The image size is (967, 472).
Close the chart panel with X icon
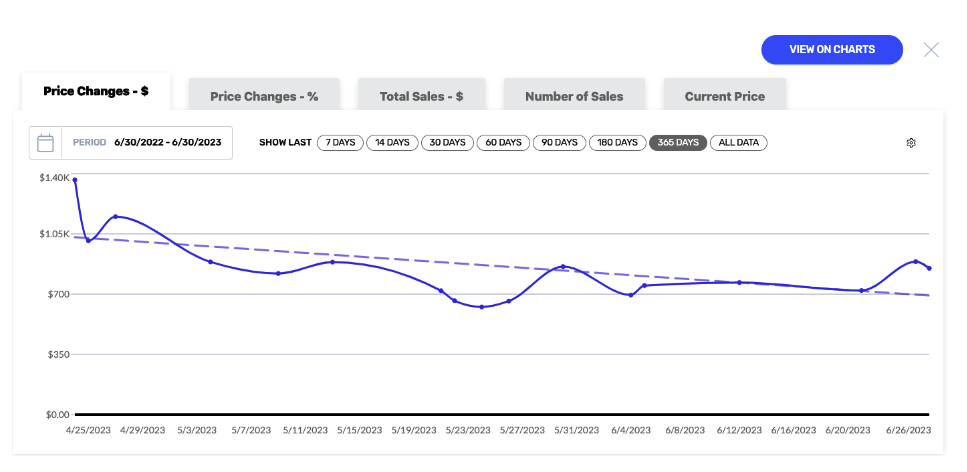(x=931, y=50)
